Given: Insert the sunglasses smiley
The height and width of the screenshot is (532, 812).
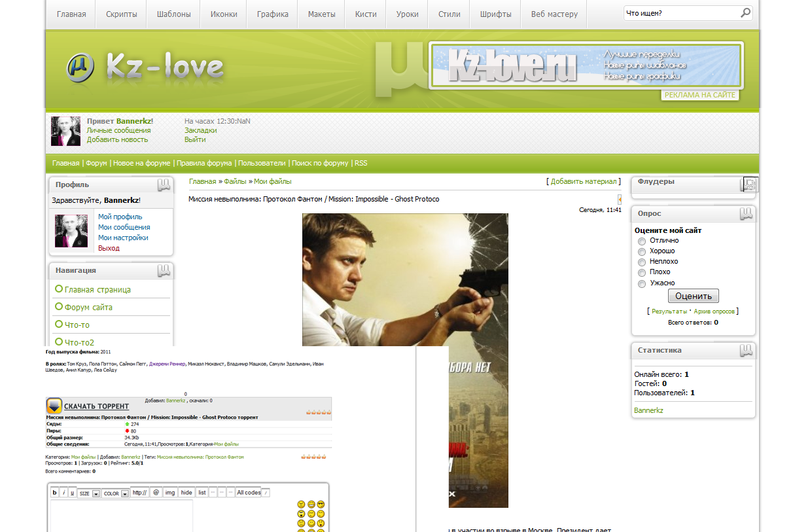Looking at the screenshot, I should click(321, 505).
